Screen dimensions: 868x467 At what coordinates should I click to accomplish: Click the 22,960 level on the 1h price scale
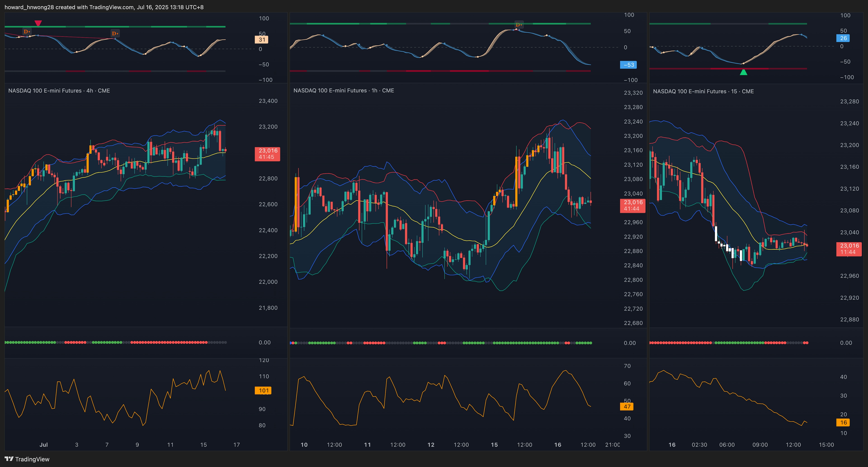[x=633, y=222]
